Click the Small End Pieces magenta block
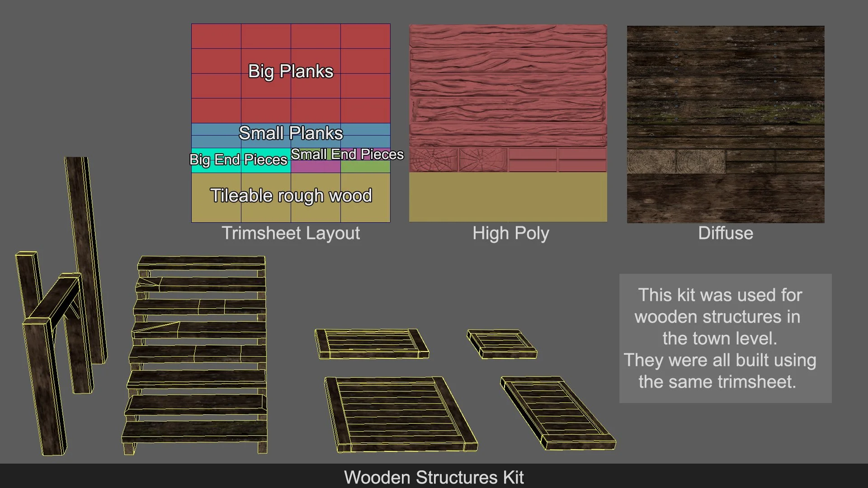Screen dimensions: 868x488 tap(315, 166)
